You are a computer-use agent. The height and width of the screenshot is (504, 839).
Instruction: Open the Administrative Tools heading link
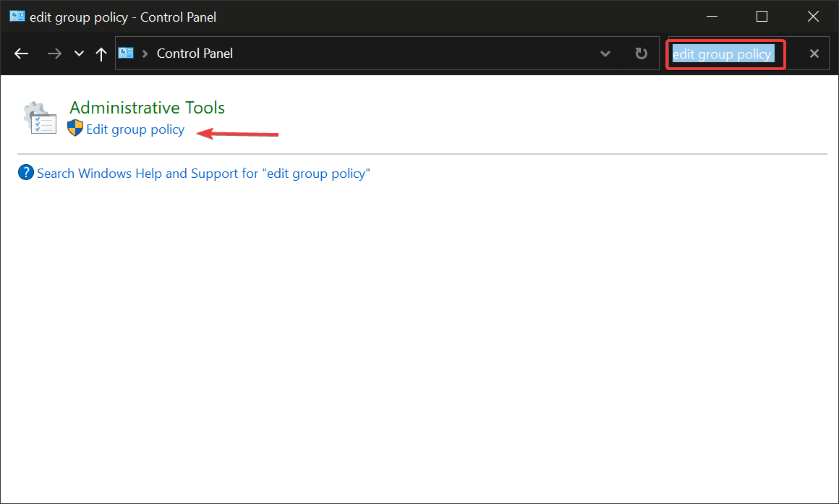147,108
